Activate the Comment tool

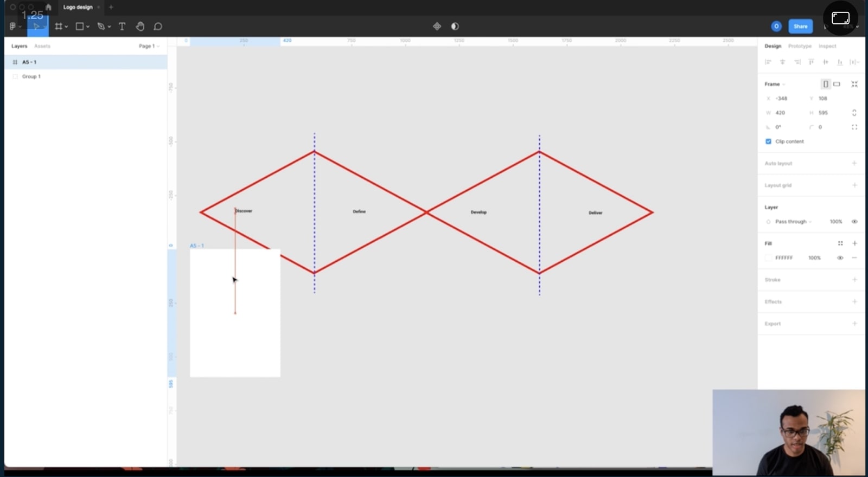click(158, 27)
